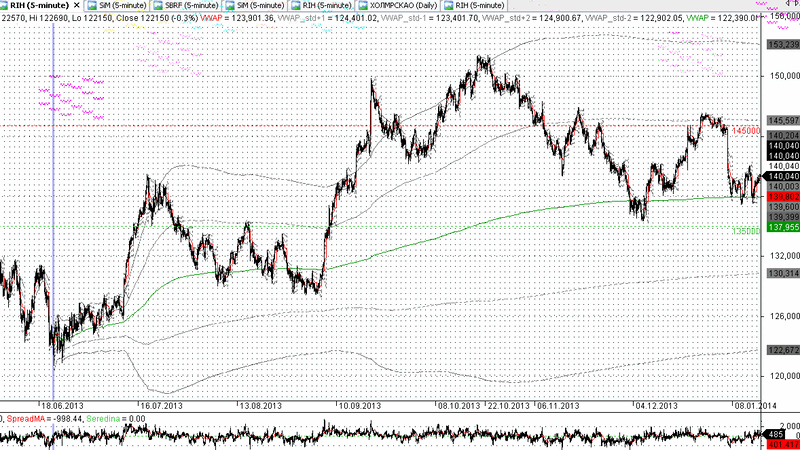Close the active RIH (5-minute) tab

77,5
